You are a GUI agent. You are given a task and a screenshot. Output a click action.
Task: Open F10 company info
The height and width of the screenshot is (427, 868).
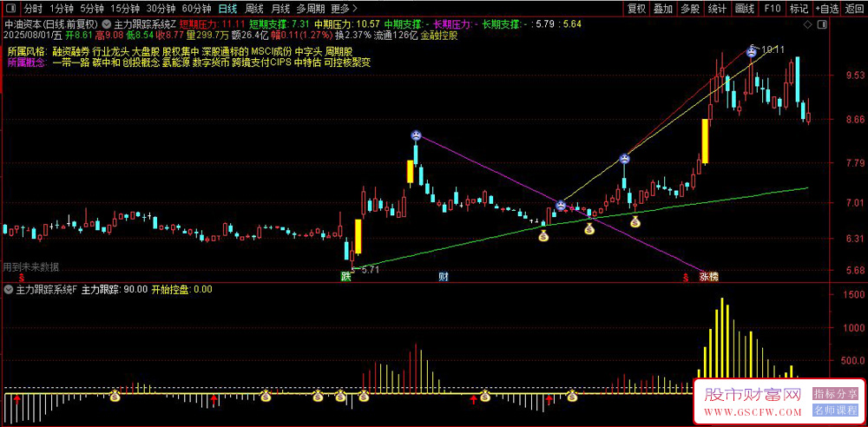(x=772, y=9)
